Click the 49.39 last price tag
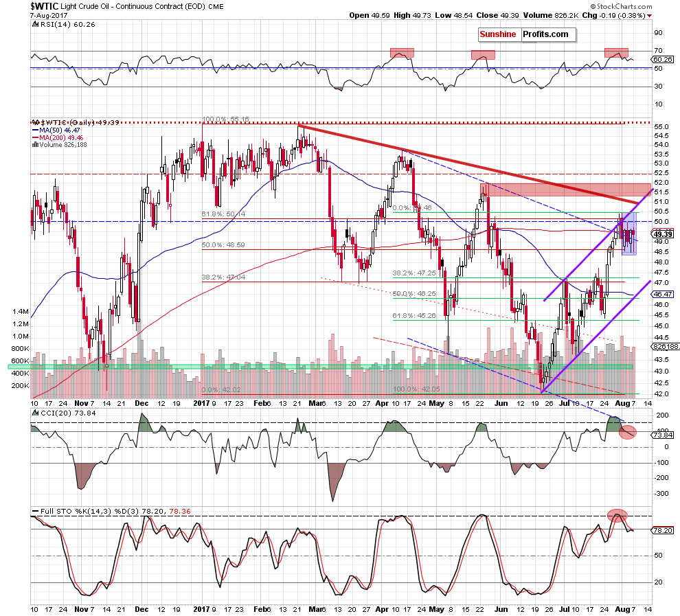Image resolution: width=680 pixels, height=616 pixels. [x=662, y=234]
